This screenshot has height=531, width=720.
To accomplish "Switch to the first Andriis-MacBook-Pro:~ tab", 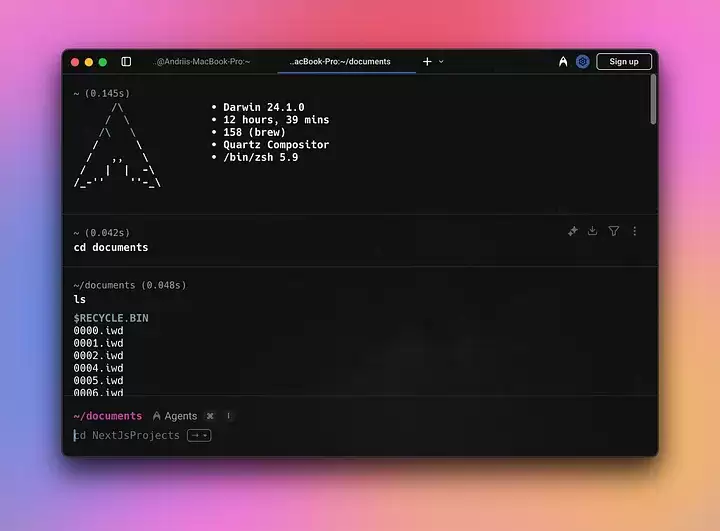I will click(202, 62).
